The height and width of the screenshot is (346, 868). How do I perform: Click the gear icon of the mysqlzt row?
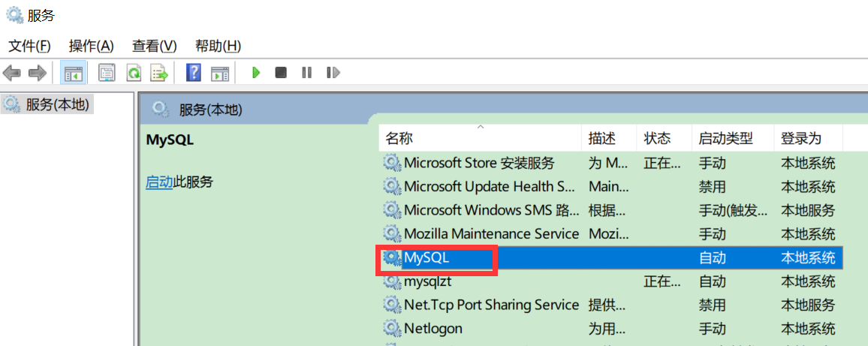(x=392, y=281)
